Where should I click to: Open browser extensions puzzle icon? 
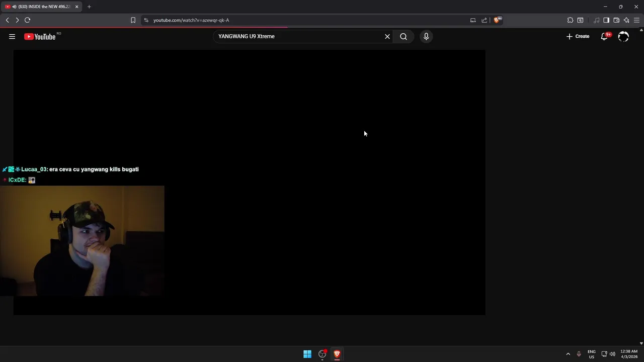(x=570, y=20)
